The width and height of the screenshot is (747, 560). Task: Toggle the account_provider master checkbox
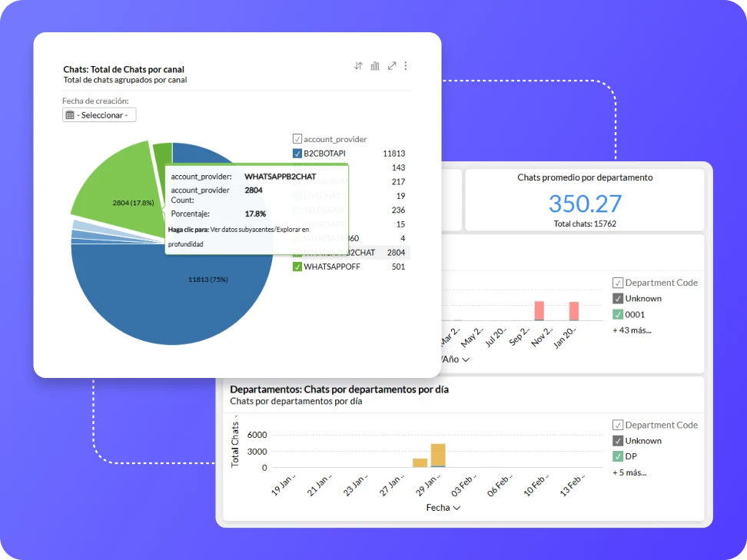(297, 139)
